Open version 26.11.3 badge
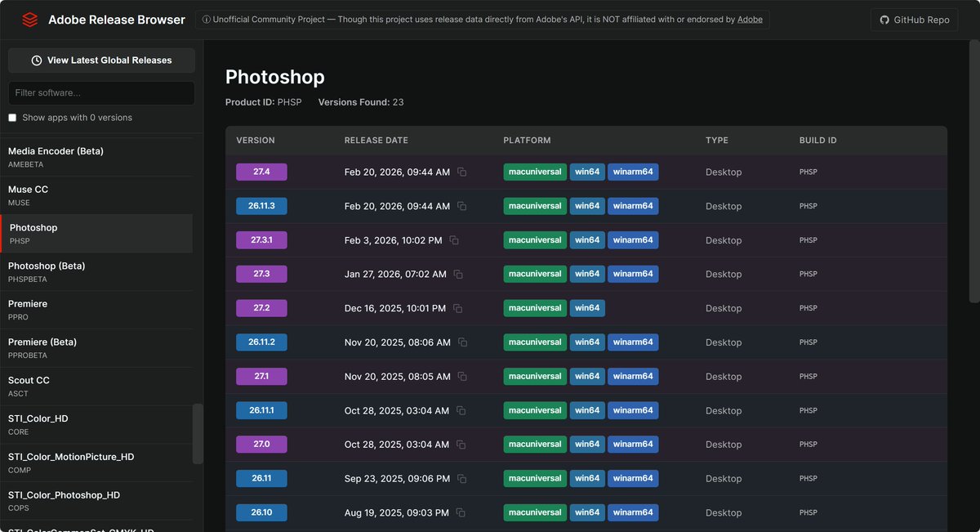The image size is (980, 532). 261,206
